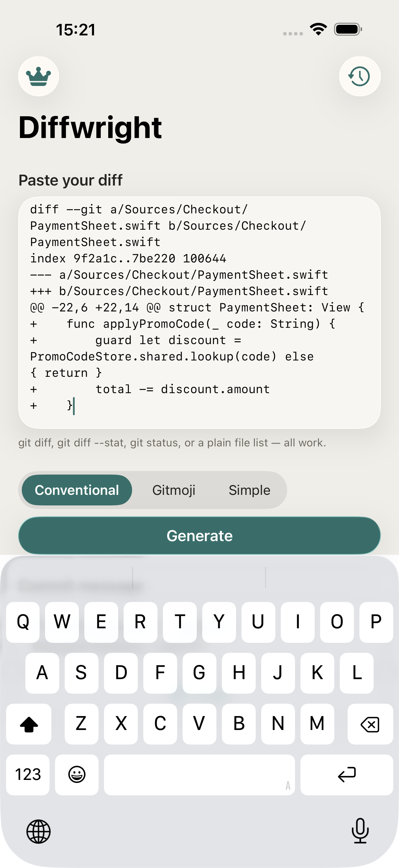Tap the 'index 9f2a1c..7be220 100644' line

[x=128, y=258]
